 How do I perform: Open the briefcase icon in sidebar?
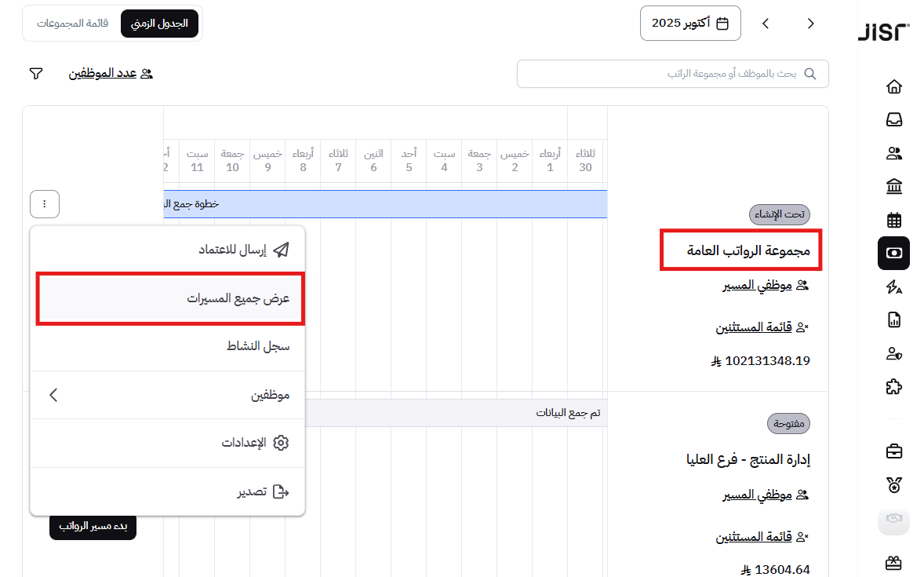pyautogui.click(x=893, y=451)
